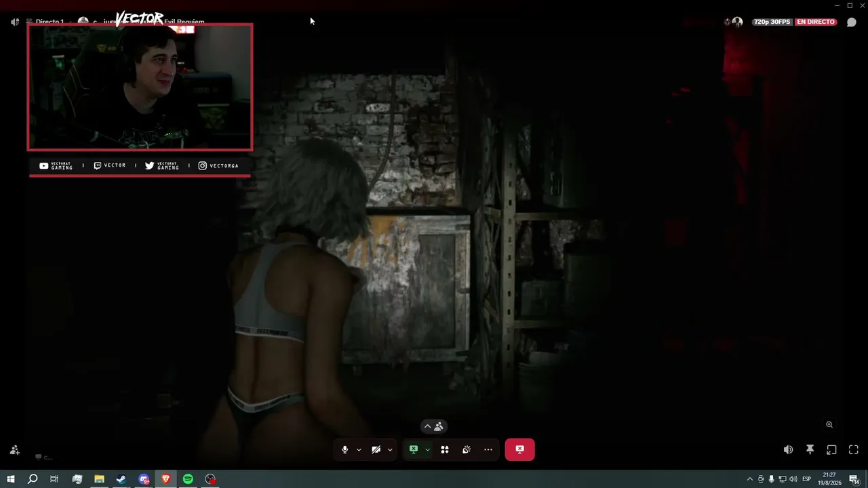Enter full screen mode
Viewport: 868px width, 488px height.
pos(853,449)
